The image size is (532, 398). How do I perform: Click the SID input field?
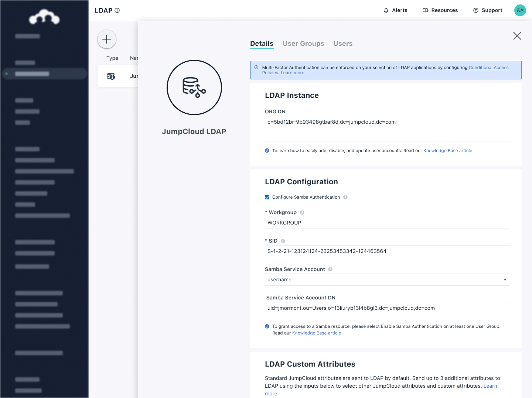tap(387, 251)
